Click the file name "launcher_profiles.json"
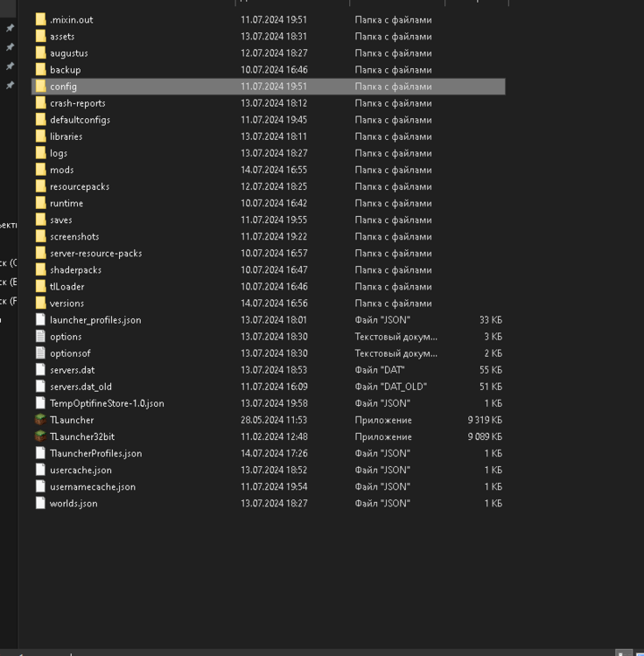Screen dimensions: 644x656 [x=95, y=320]
